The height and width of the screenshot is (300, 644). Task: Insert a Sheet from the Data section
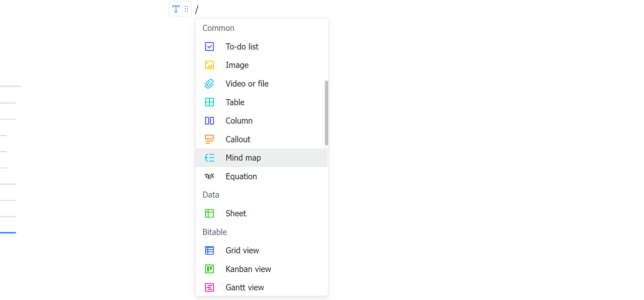point(235,213)
